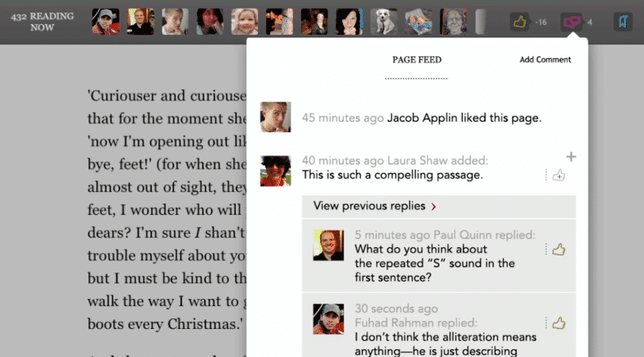Click Add Comment
The width and height of the screenshot is (644, 357).
click(545, 60)
